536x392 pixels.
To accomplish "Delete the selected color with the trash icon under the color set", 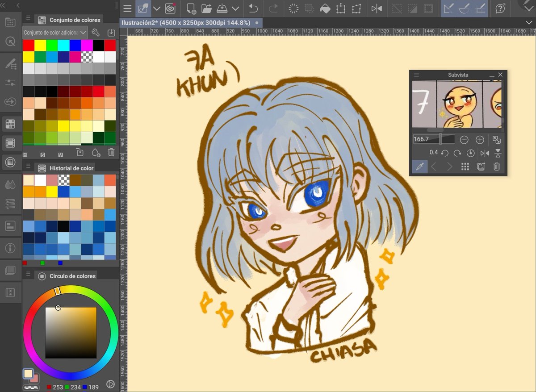I will tap(111, 153).
